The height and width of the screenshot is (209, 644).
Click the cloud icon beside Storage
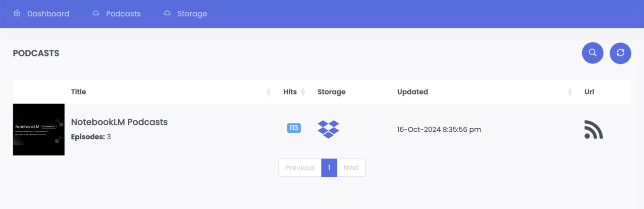tap(167, 13)
